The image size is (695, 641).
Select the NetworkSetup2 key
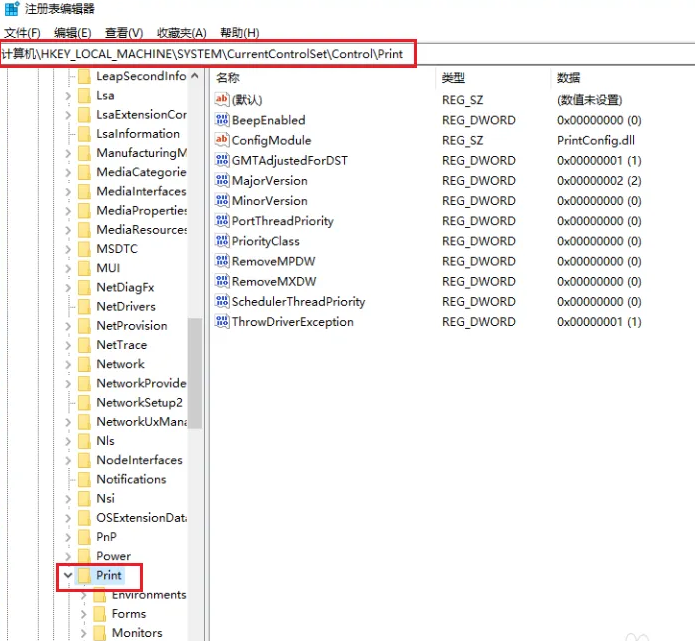point(139,402)
